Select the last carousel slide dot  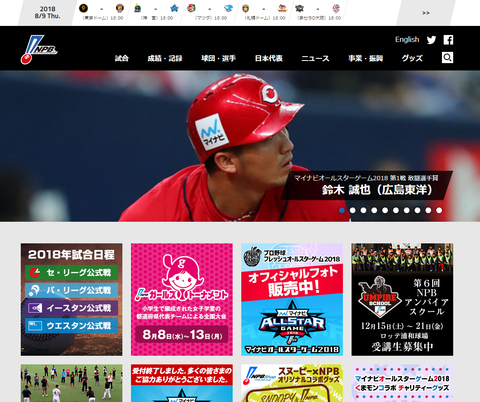coord(439,210)
